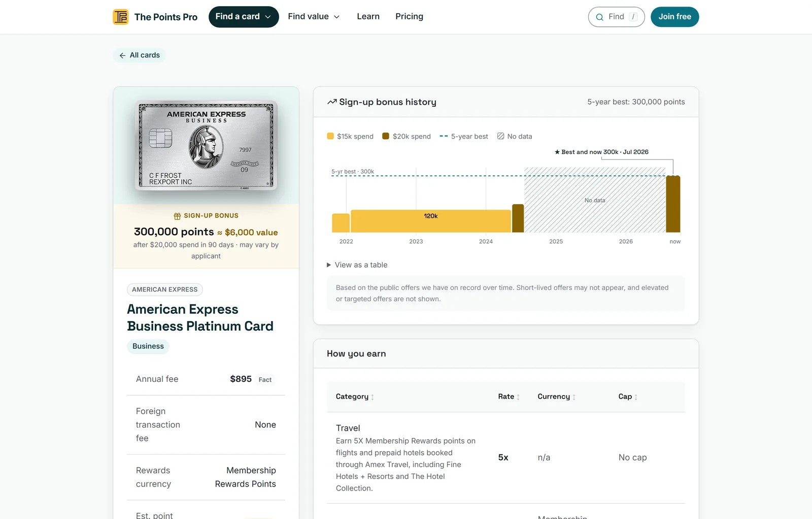This screenshot has height=519, width=812.
Task: Click the $895 annual fee value
Action: 241,379
